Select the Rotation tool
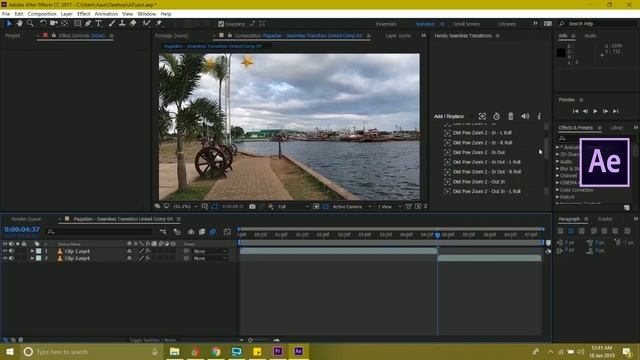 [43, 24]
